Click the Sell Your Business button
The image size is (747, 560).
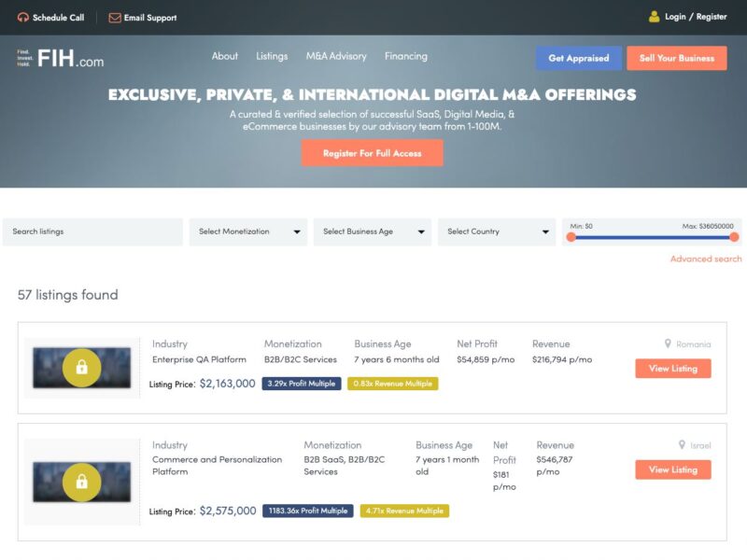(x=677, y=58)
